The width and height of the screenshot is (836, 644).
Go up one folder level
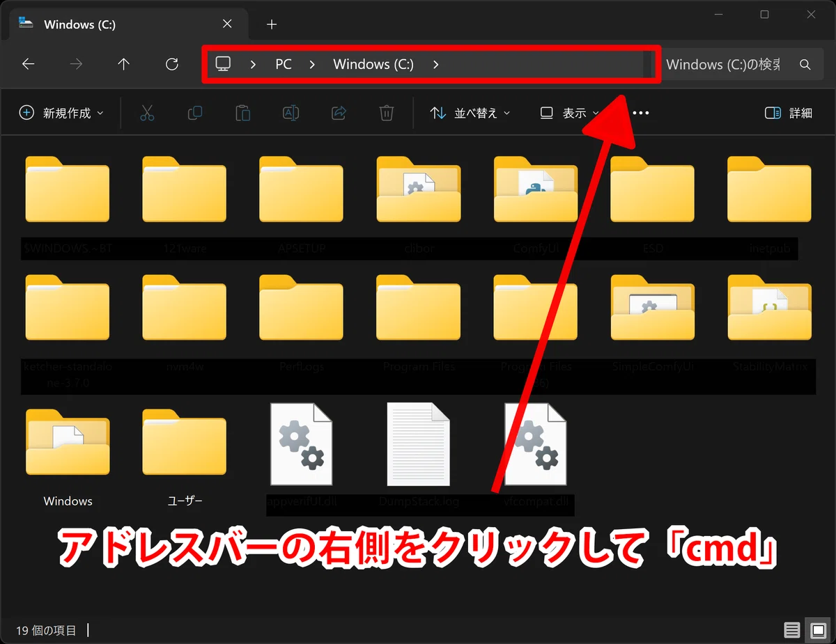[x=124, y=64]
